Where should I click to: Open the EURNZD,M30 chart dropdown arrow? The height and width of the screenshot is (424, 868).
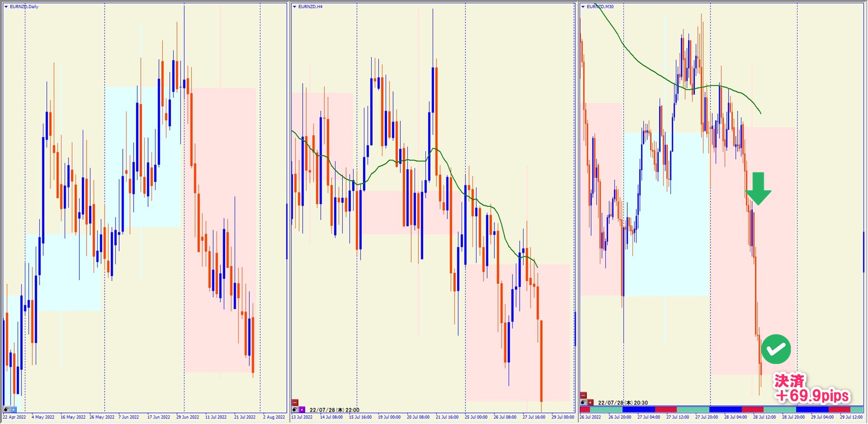pyautogui.click(x=583, y=7)
